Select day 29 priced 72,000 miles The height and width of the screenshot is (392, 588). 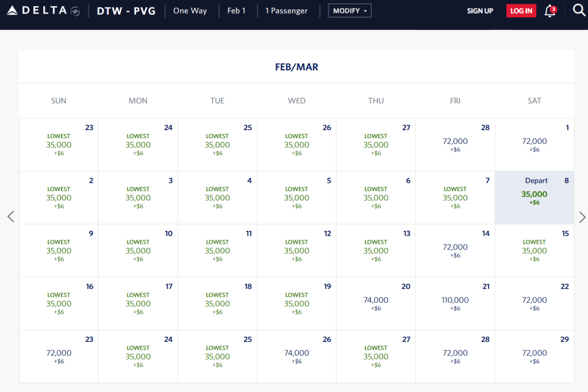tap(535, 357)
